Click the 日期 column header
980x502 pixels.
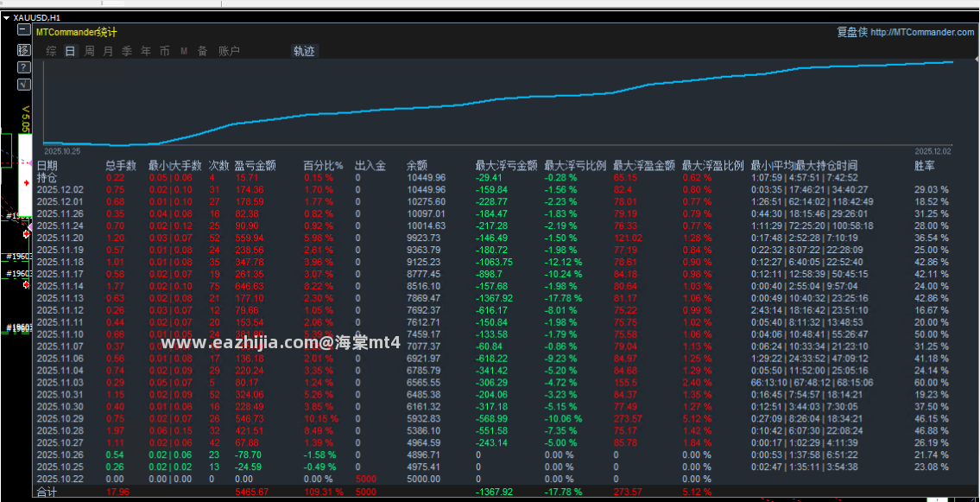pyautogui.click(x=47, y=166)
